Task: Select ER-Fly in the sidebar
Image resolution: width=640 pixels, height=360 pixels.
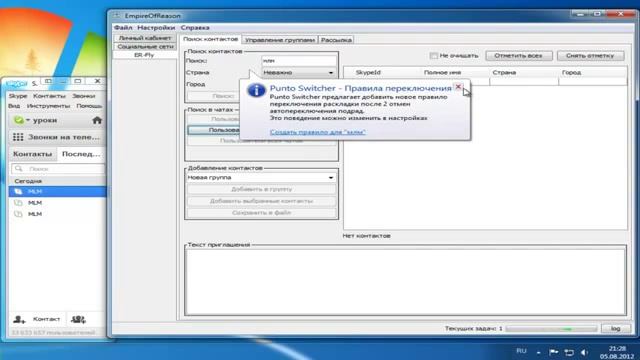Action: pos(144,55)
